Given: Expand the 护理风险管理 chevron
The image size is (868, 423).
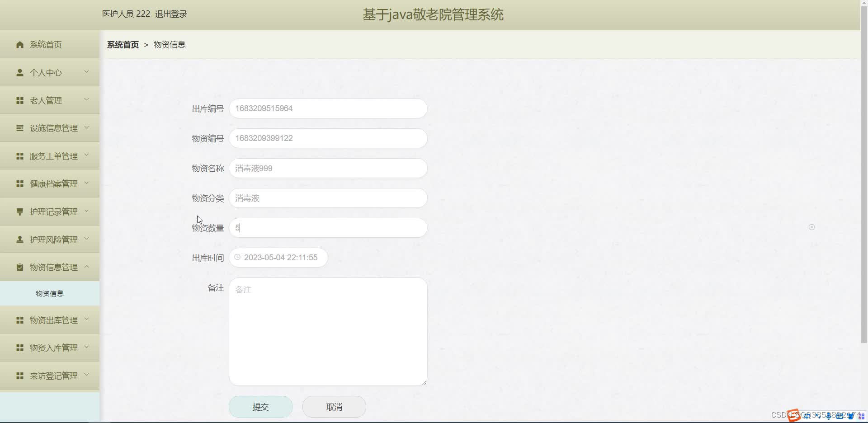Looking at the screenshot, I should (86, 239).
